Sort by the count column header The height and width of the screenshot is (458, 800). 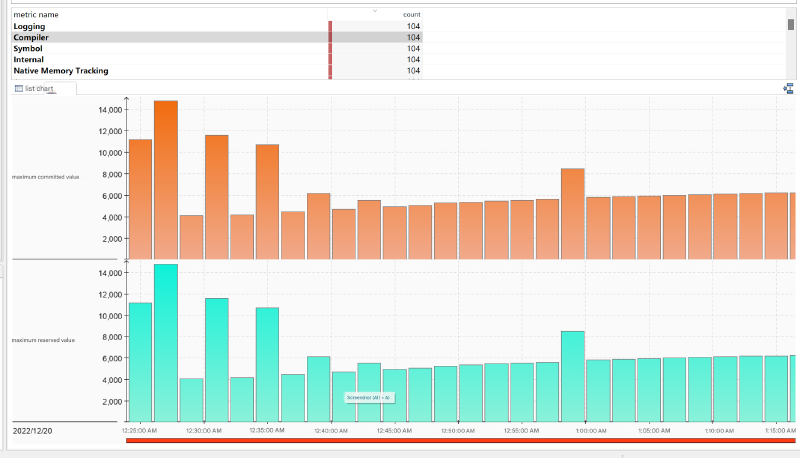411,15
